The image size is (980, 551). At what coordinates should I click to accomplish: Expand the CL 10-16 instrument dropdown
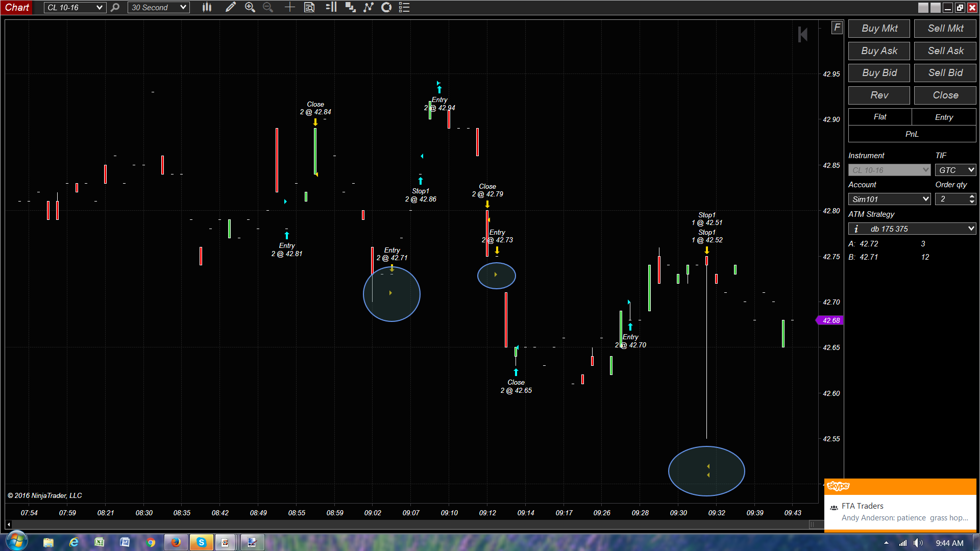(99, 8)
